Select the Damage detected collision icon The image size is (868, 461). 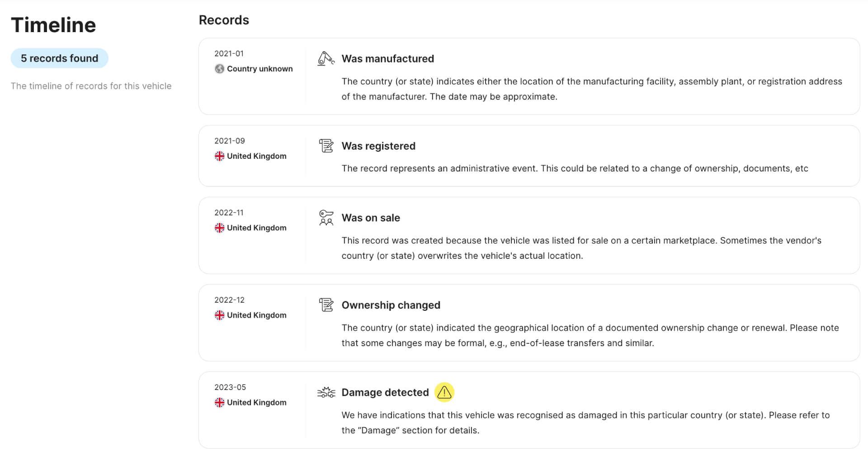326,392
